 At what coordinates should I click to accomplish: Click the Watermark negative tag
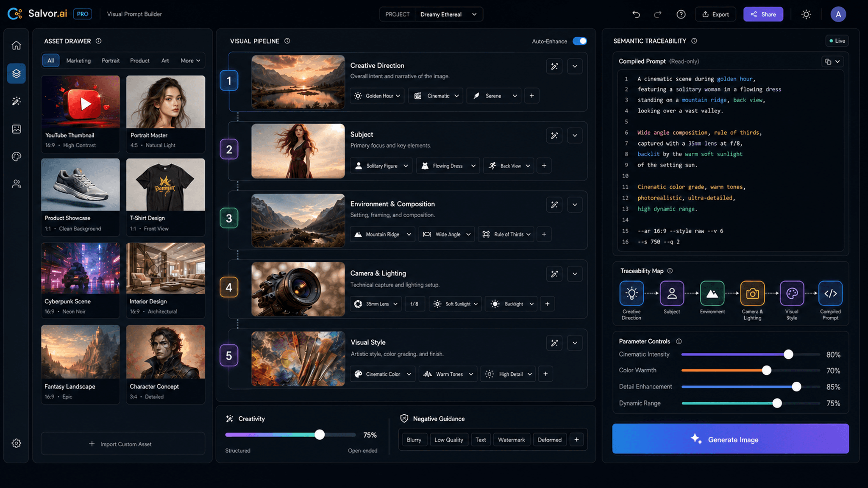[x=511, y=440]
